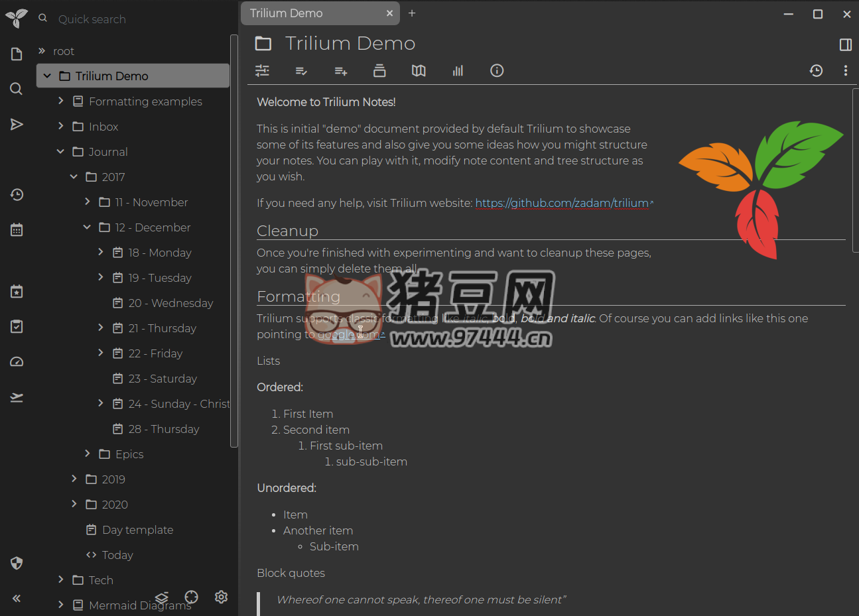Close the Trilium Demo tab
The width and height of the screenshot is (859, 616).
389,13
